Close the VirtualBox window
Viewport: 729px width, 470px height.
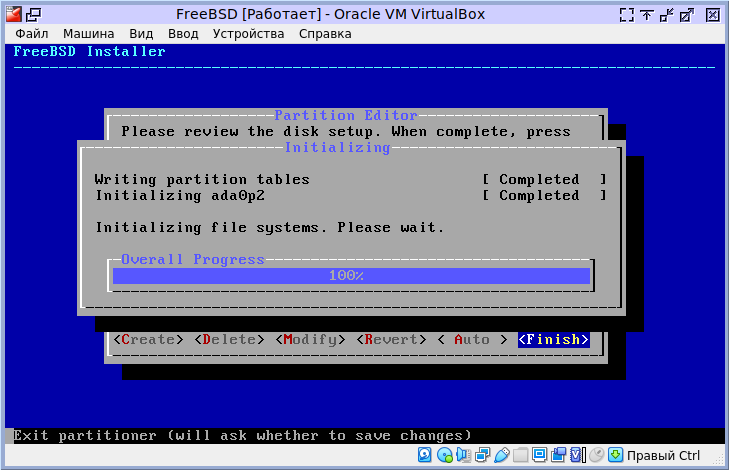coord(713,15)
